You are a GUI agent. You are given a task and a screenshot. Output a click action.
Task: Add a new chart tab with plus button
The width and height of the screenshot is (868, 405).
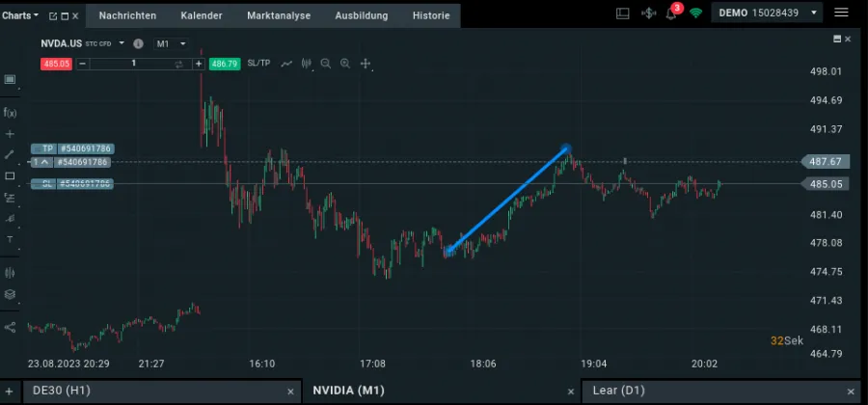click(9, 391)
